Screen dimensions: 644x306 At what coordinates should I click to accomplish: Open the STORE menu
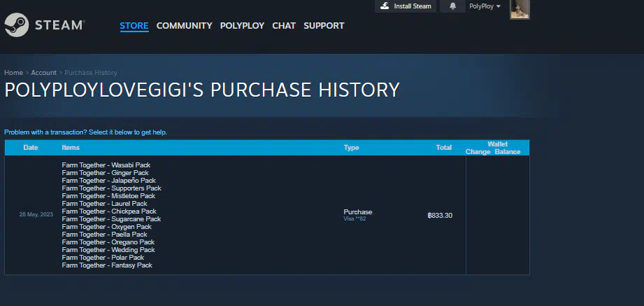[134, 26]
